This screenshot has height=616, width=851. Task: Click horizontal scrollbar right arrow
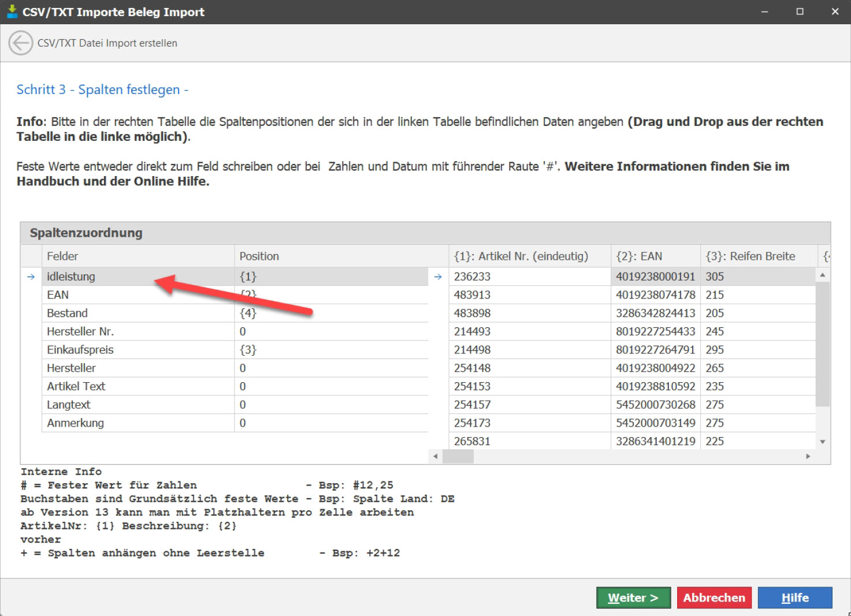click(808, 457)
